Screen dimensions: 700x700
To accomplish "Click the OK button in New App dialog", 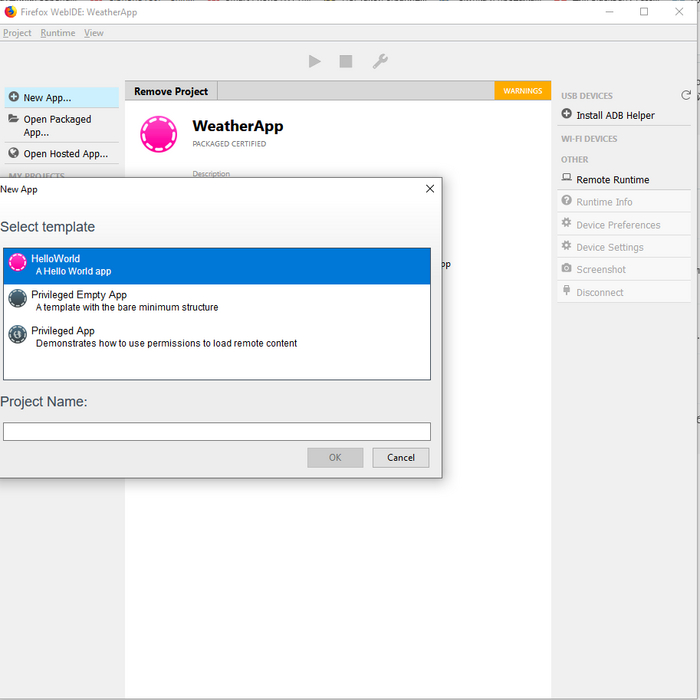I will [x=335, y=458].
